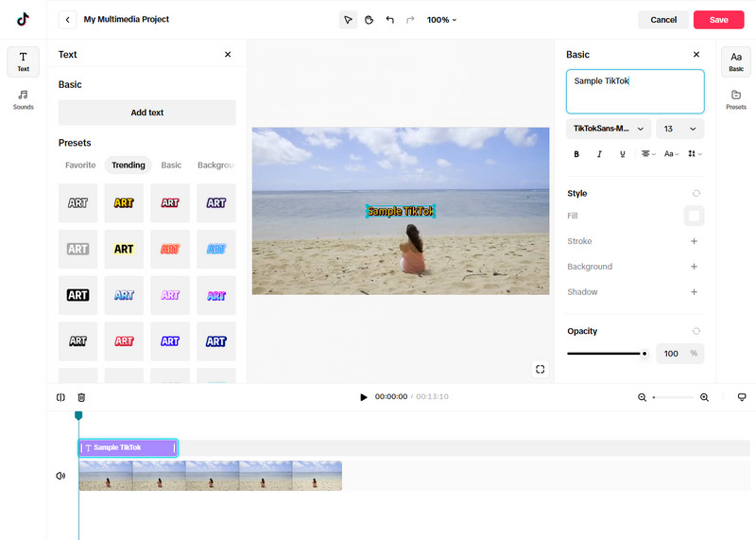Open the TikTokSans font family dropdown
This screenshot has height=540, width=756.
[x=609, y=129]
